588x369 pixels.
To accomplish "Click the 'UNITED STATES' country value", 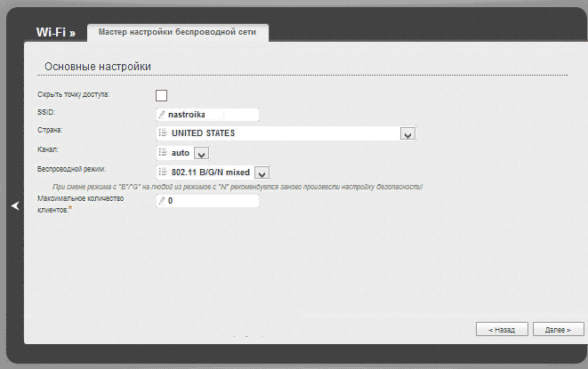I will 204,133.
